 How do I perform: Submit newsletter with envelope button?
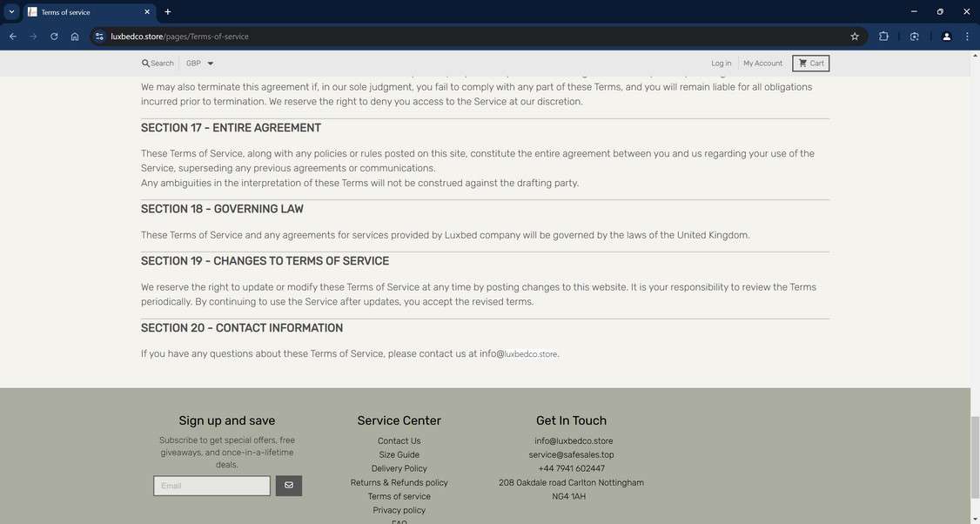(289, 486)
